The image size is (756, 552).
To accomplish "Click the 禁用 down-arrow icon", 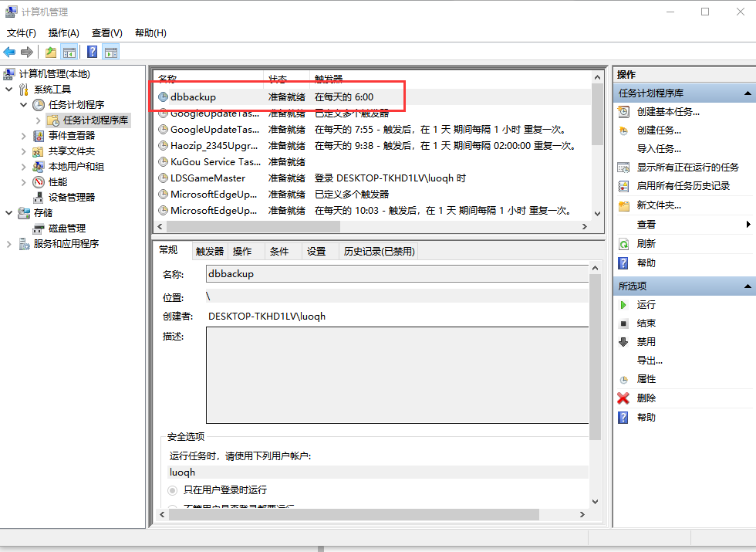I will click(x=623, y=342).
